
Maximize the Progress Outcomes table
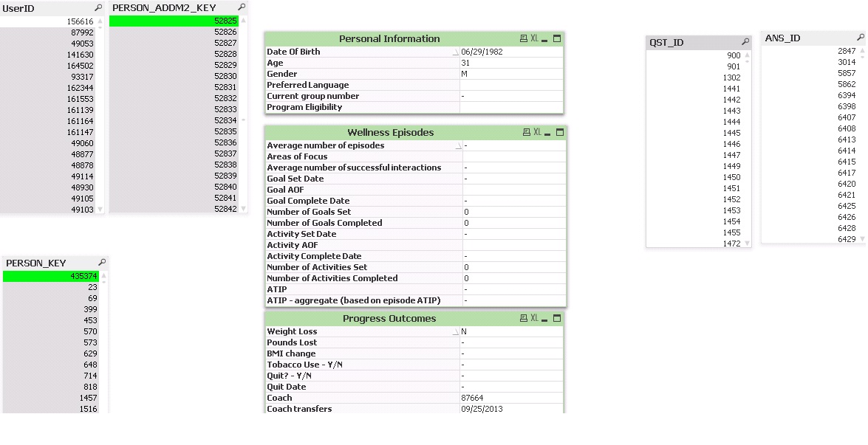coord(557,318)
